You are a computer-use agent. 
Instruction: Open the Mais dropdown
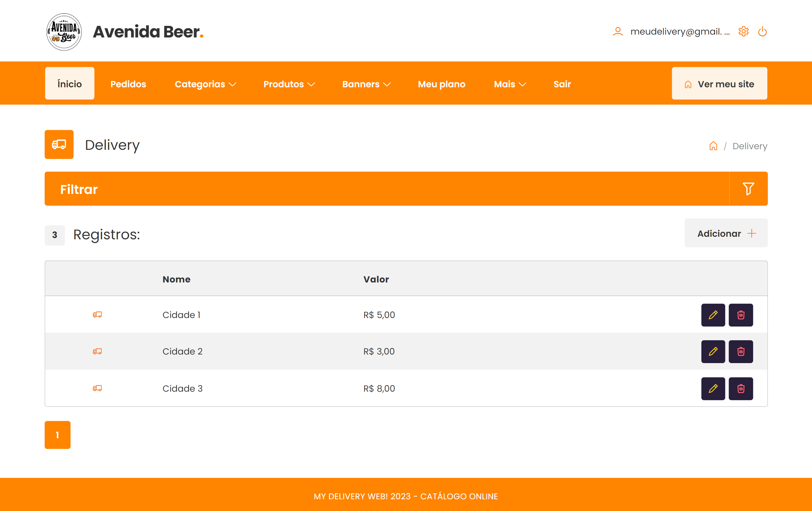coord(509,84)
